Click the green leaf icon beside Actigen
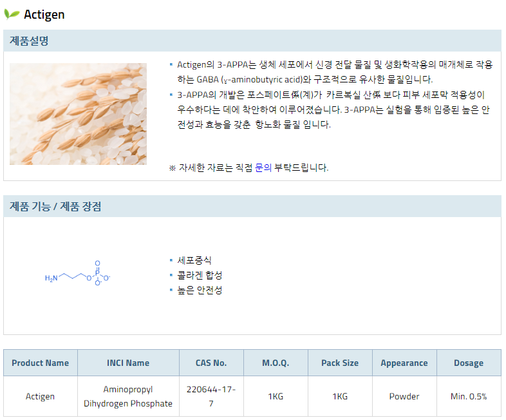The width and height of the screenshot is (506, 420). click(x=12, y=14)
